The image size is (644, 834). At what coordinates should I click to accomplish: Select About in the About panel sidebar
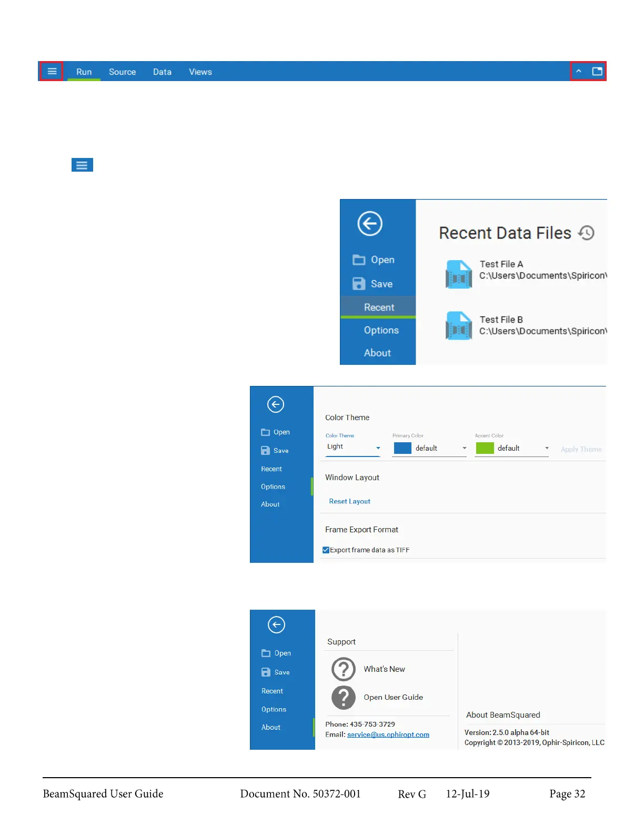(x=271, y=727)
